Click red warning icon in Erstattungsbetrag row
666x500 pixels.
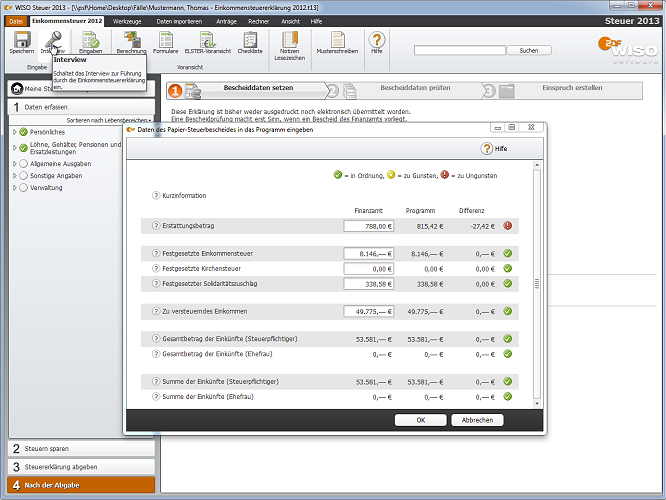[508, 226]
